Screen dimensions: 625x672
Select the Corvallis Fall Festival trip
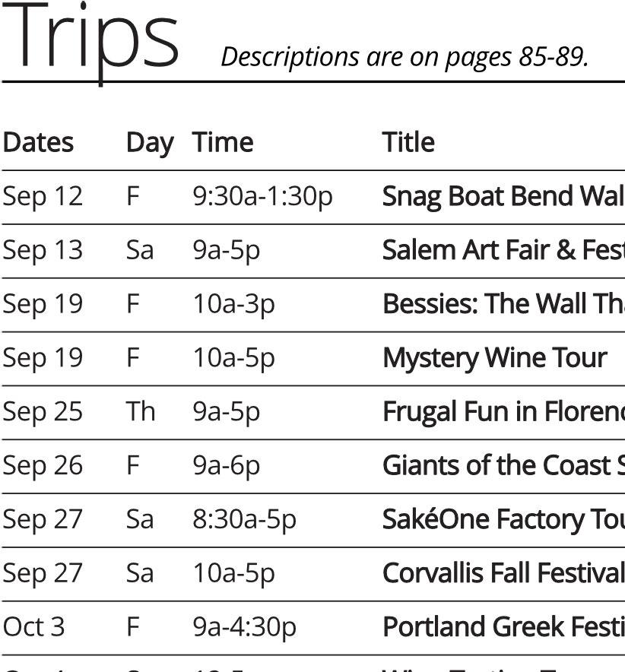pyautogui.click(x=502, y=573)
